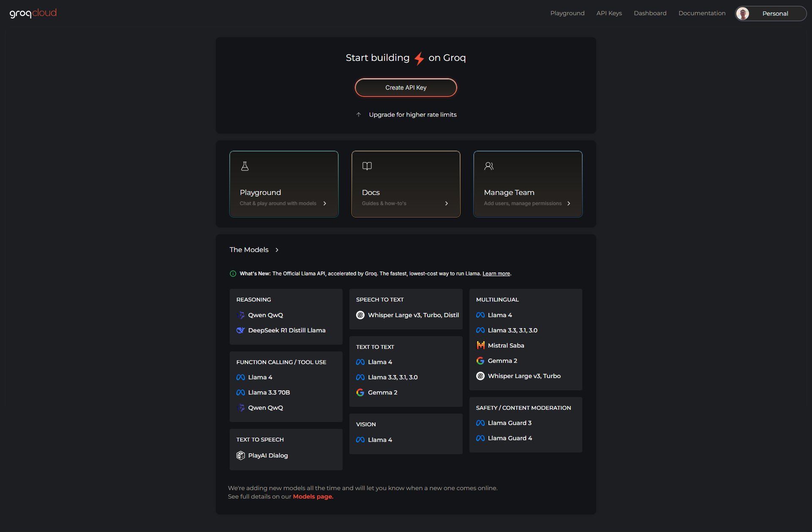Select Llama 3.3, 3.1, 3.0 under Multilingual

tap(513, 330)
